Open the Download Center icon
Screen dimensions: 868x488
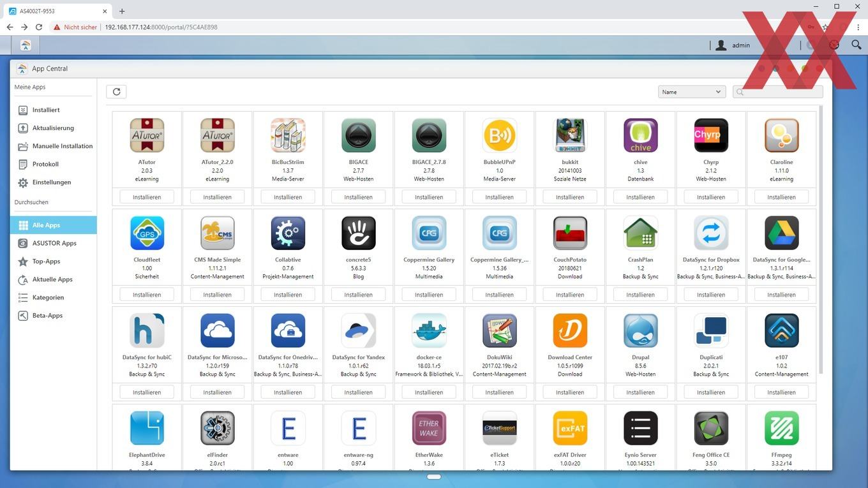click(570, 330)
